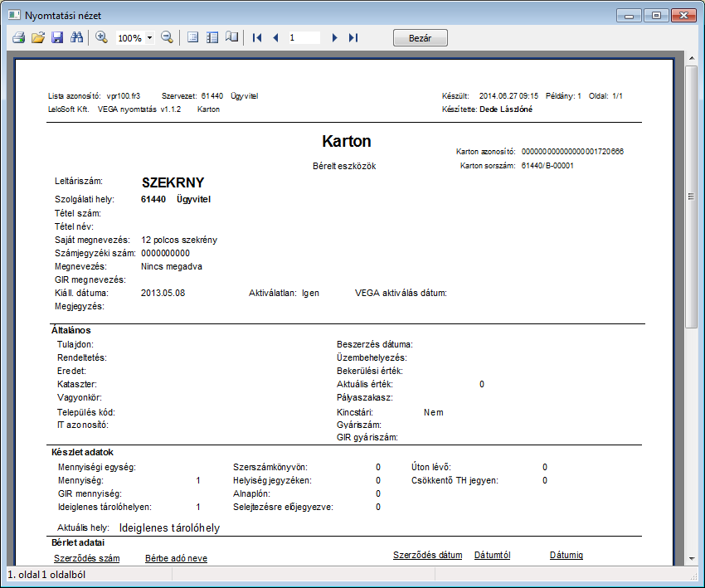Minimize the Nyomtatási nézet window
Viewport: 705px width, 588px height.
click(629, 16)
